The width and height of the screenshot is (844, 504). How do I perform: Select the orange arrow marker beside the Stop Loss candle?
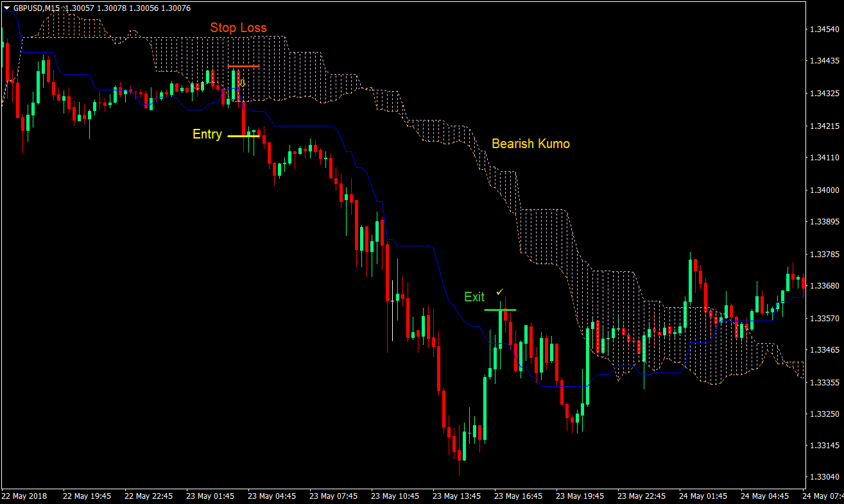pyautogui.click(x=242, y=82)
